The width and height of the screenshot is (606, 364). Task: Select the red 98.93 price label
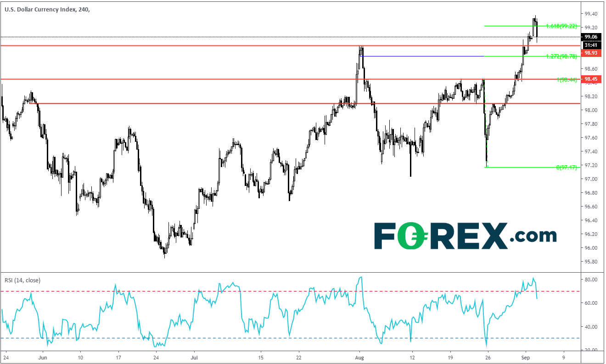[592, 53]
